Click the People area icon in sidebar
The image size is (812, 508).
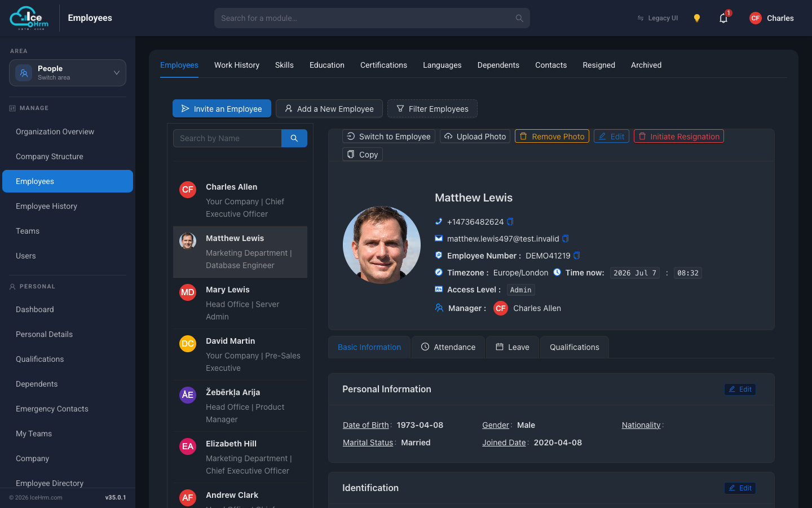point(24,73)
